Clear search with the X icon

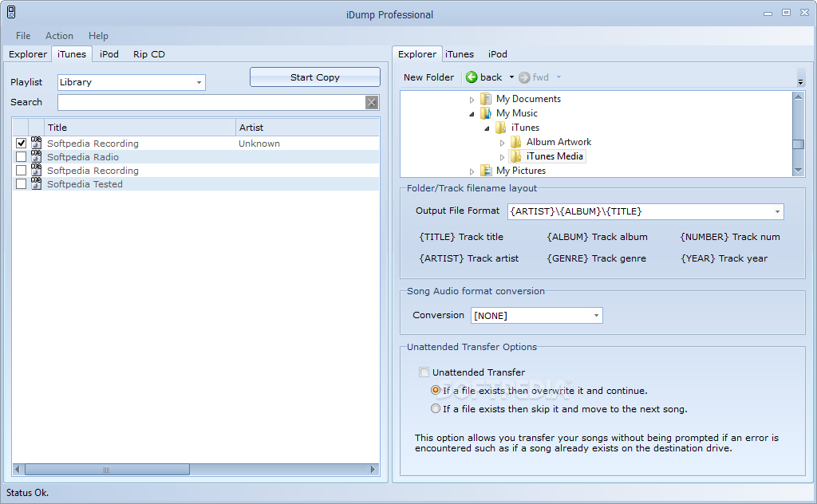(x=372, y=103)
